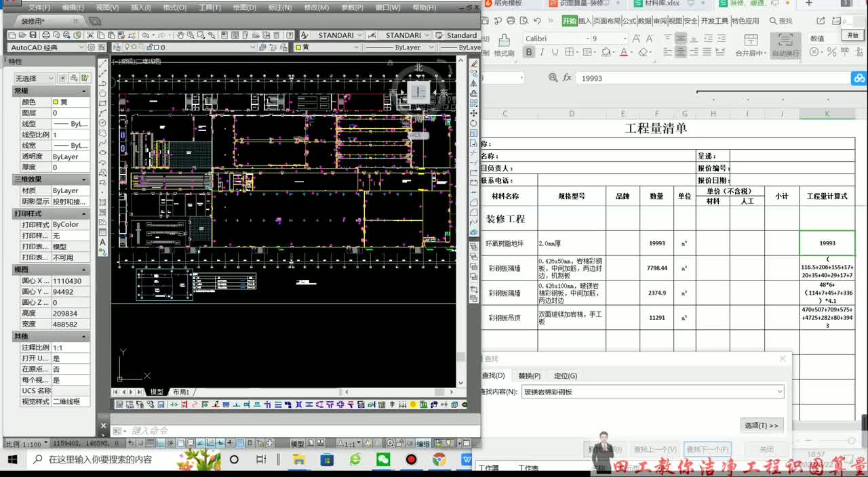Toggle Bold formatting in spreadsheet
Viewport: 868px width, 477px height.
(x=529, y=52)
